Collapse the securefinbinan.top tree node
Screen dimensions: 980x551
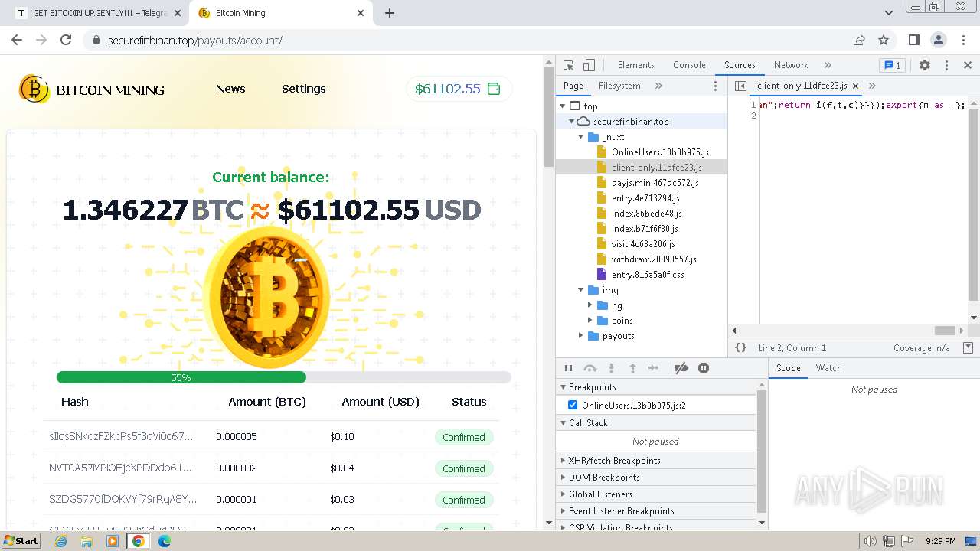[571, 122]
